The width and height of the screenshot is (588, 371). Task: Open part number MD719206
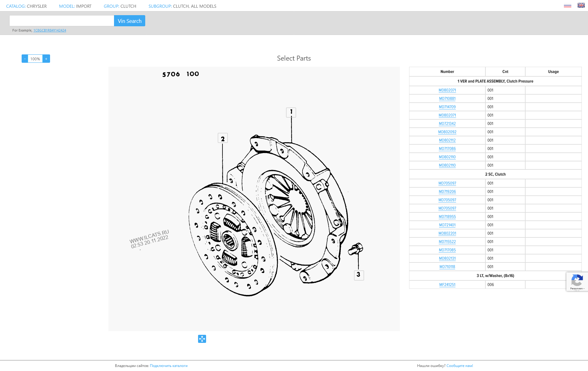tap(447, 192)
